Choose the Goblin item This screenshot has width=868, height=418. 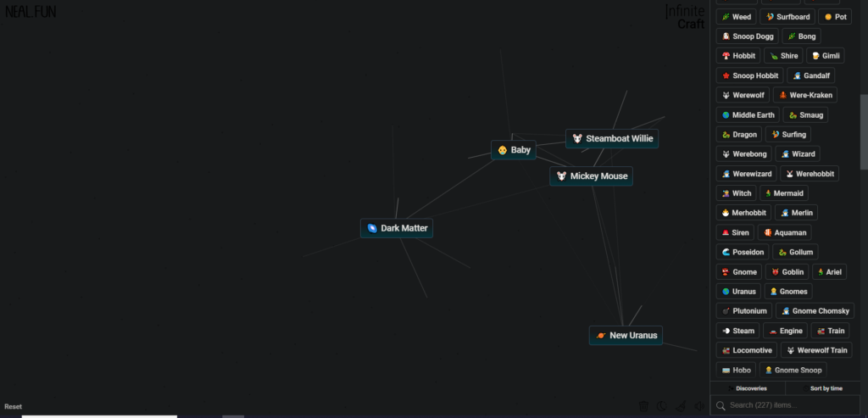coord(787,272)
